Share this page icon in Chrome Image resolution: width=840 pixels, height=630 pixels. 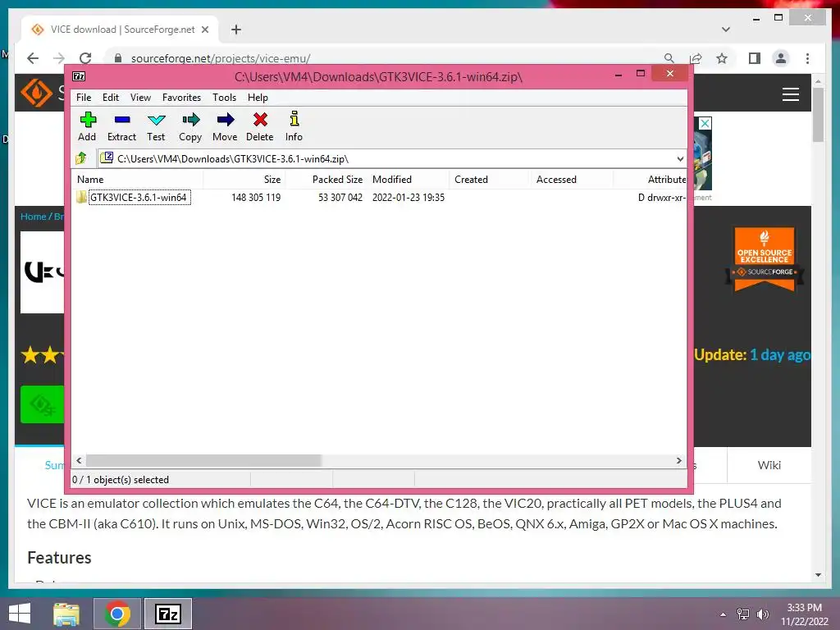click(696, 58)
